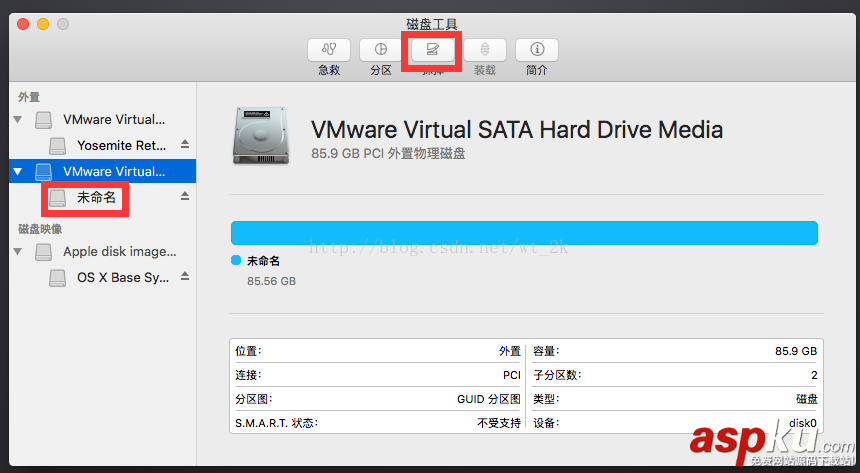
Task: Collapse the first VMware Virtual disk
Action: point(17,120)
